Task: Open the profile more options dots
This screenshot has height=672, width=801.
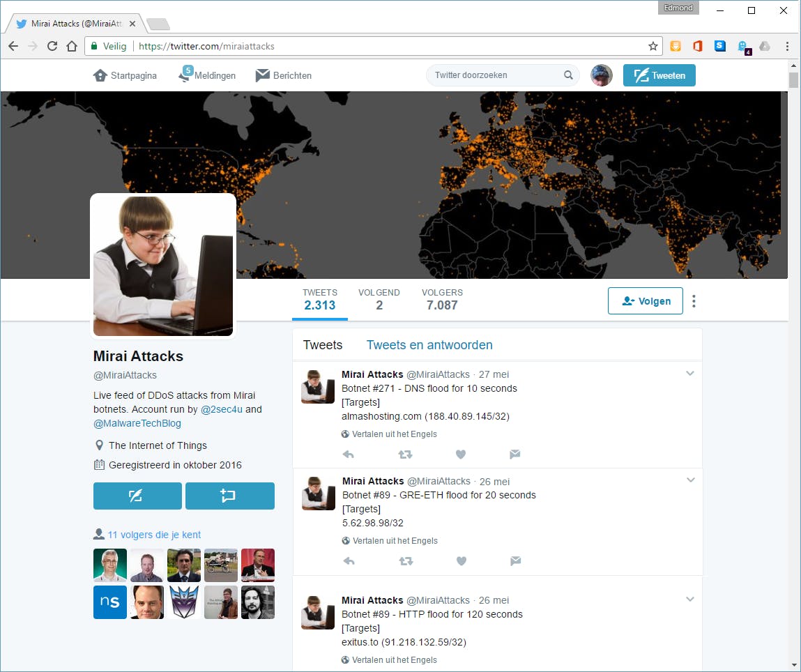Action: pyautogui.click(x=693, y=300)
